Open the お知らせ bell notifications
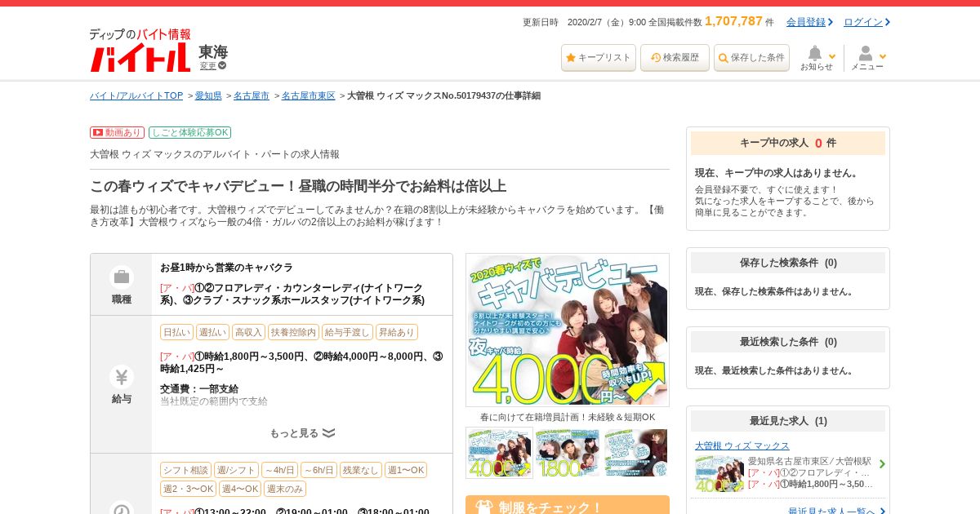This screenshot has height=514, width=980. [817, 58]
